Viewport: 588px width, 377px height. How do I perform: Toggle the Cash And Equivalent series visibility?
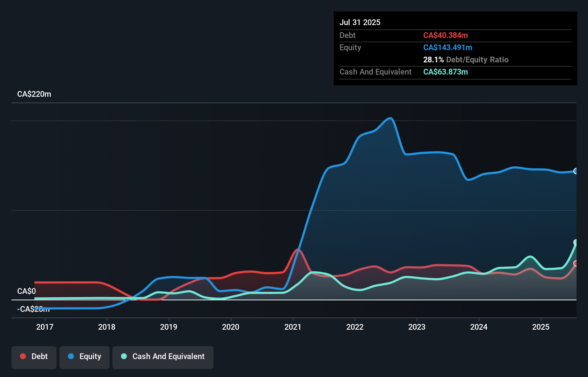163,356
